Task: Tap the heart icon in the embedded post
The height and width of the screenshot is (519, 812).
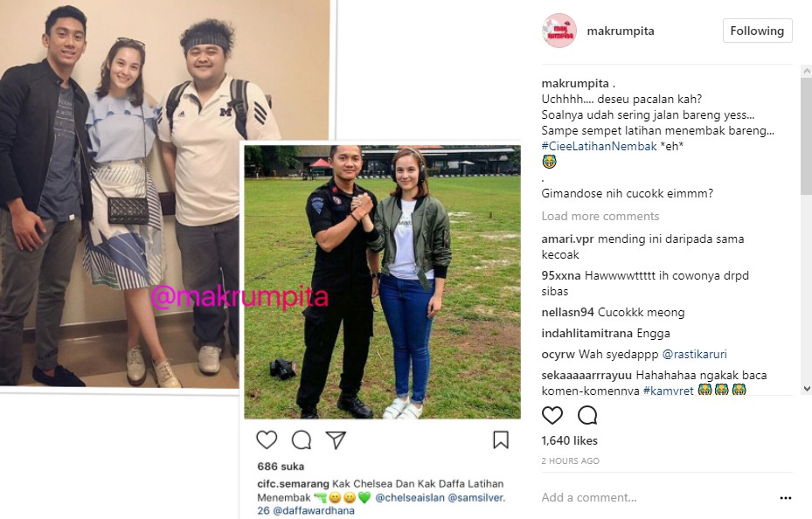Action: coord(267,439)
